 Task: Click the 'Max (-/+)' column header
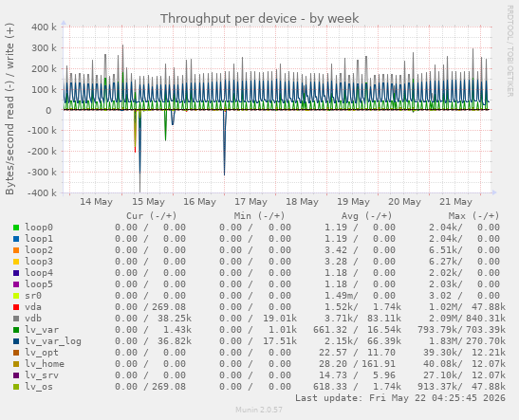click(x=473, y=216)
